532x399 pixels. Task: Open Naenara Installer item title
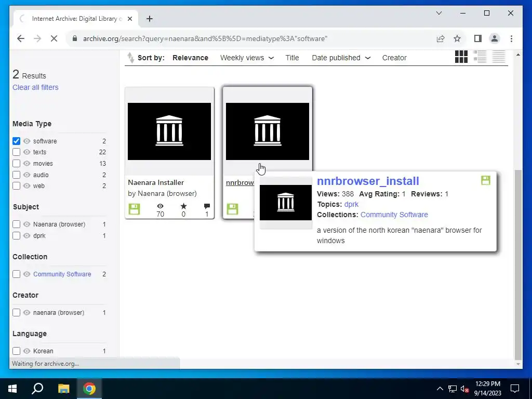156,182
